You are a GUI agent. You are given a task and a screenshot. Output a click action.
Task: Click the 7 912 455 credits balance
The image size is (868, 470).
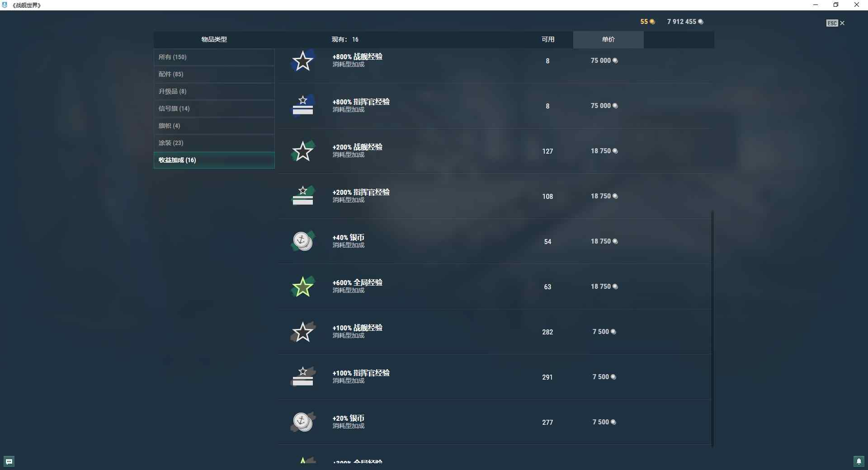point(682,22)
